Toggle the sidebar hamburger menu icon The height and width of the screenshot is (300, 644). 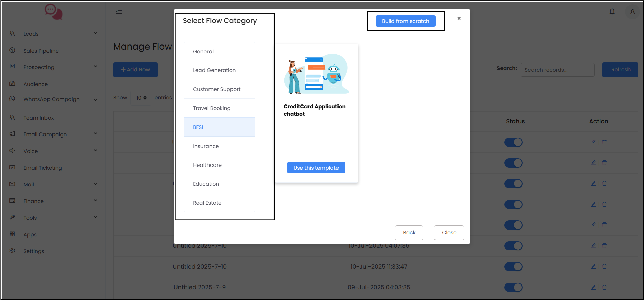[x=119, y=12]
